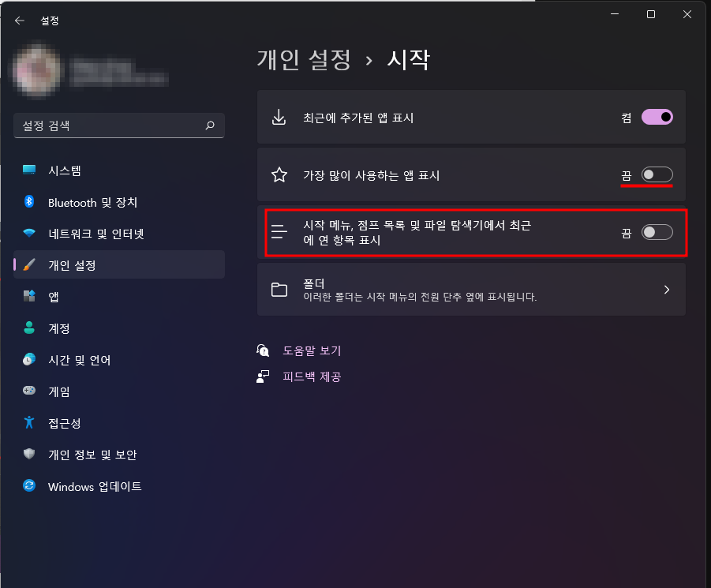The height and width of the screenshot is (588, 711).
Task: Open the 폴더 settings row
Action: (471, 289)
